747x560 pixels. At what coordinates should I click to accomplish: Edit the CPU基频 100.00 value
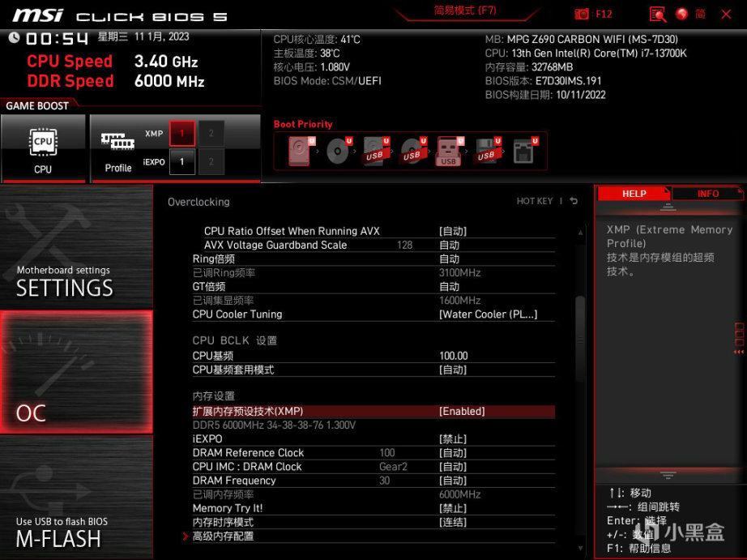click(454, 356)
